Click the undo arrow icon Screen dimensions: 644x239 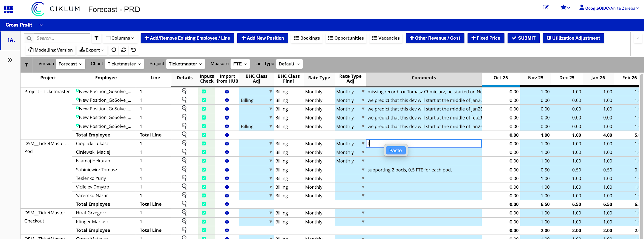[x=133, y=50]
